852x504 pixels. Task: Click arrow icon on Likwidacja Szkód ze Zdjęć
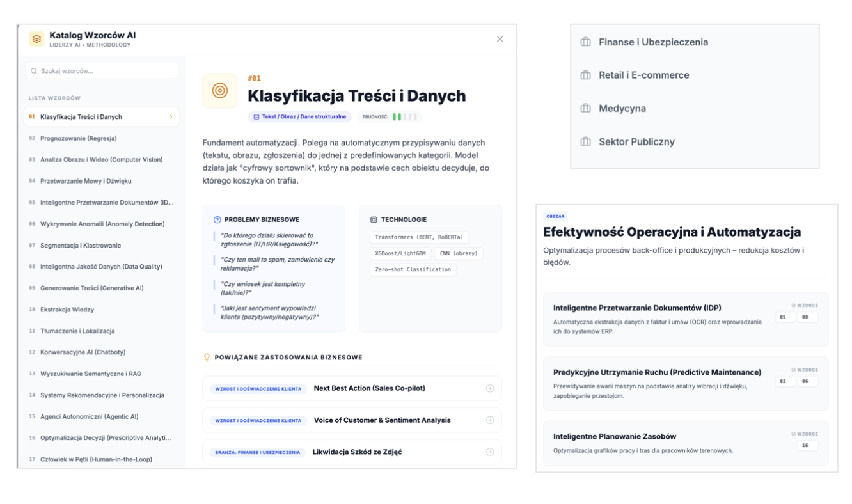click(490, 452)
